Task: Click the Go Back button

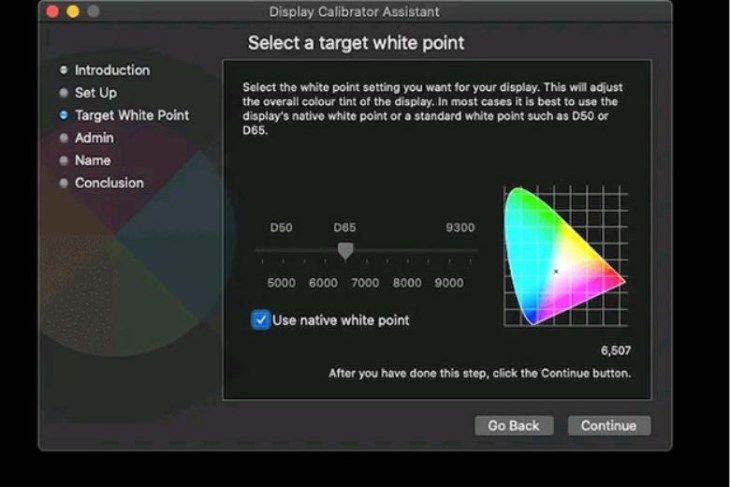Action: pos(514,426)
